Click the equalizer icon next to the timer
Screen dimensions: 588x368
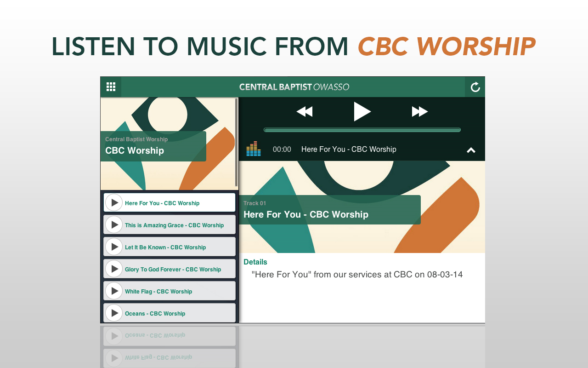click(x=253, y=149)
